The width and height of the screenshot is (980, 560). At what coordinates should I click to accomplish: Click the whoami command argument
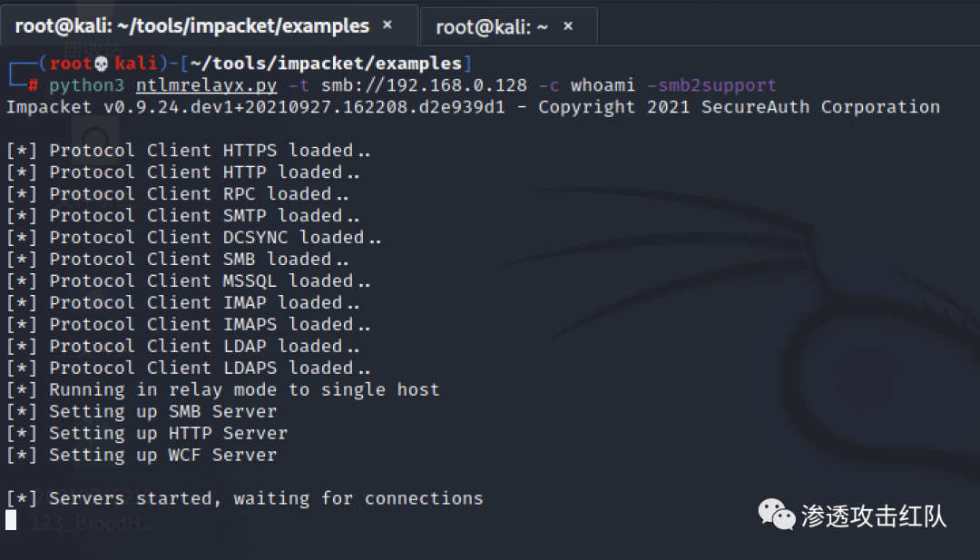click(603, 85)
